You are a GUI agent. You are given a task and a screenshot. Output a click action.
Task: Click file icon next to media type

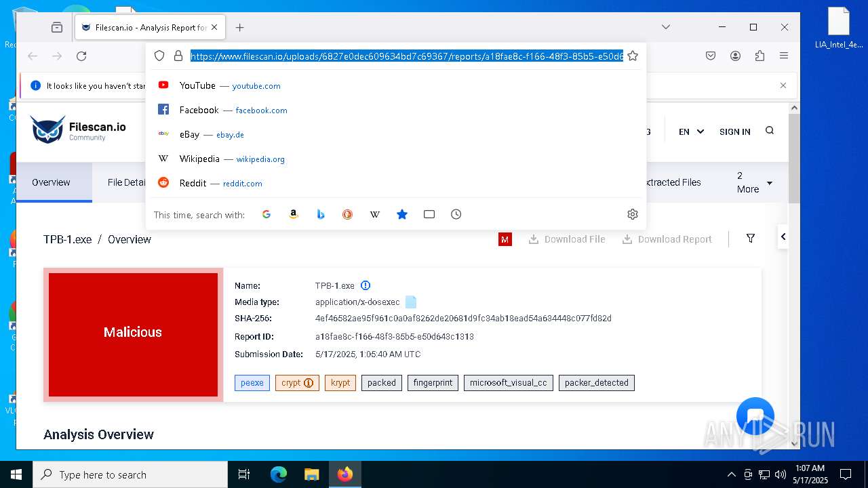[411, 302]
